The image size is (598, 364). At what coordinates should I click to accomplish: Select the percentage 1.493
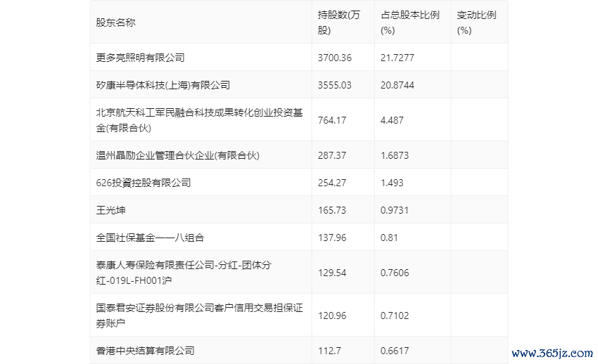(392, 183)
